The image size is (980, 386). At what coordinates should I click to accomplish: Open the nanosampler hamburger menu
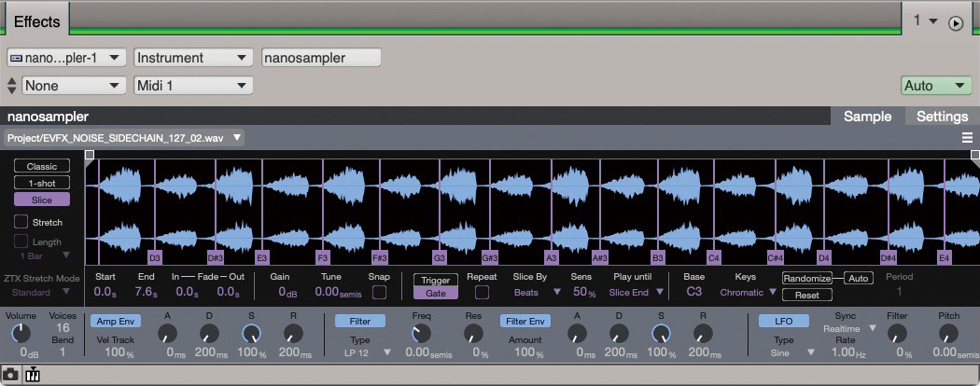[968, 137]
